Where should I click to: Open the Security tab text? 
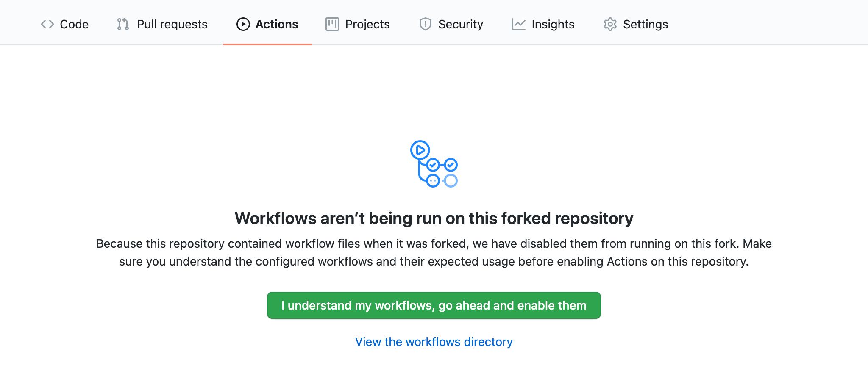461,24
